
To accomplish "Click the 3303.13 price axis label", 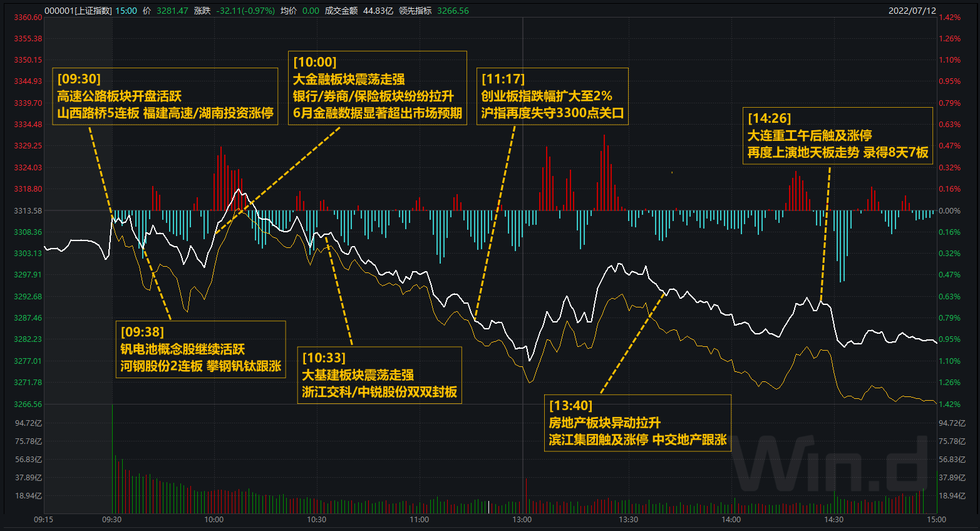I will [28, 254].
